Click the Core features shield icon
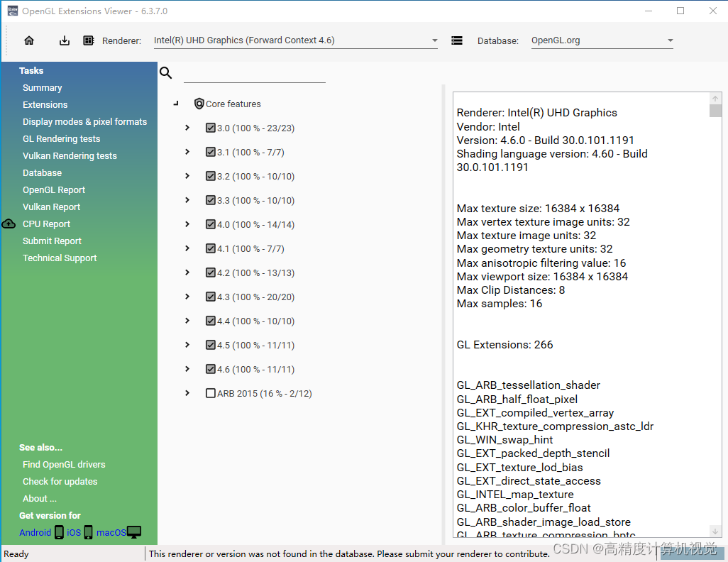This screenshot has height=562, width=728. tap(199, 104)
